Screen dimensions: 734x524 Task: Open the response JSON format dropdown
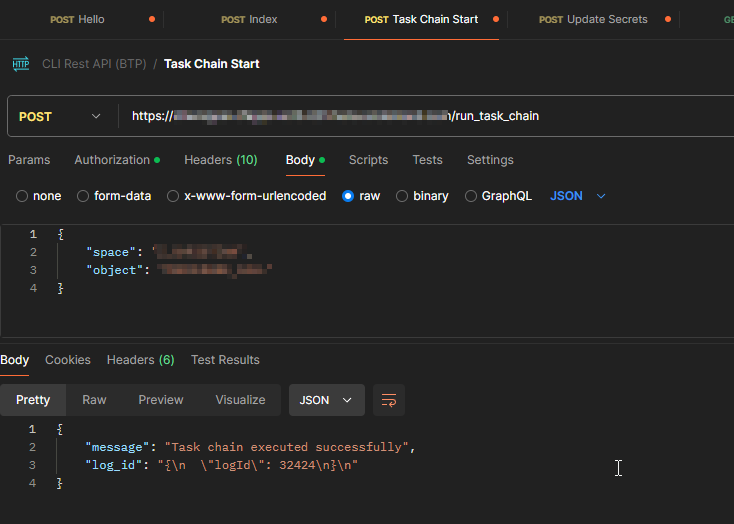pos(326,400)
